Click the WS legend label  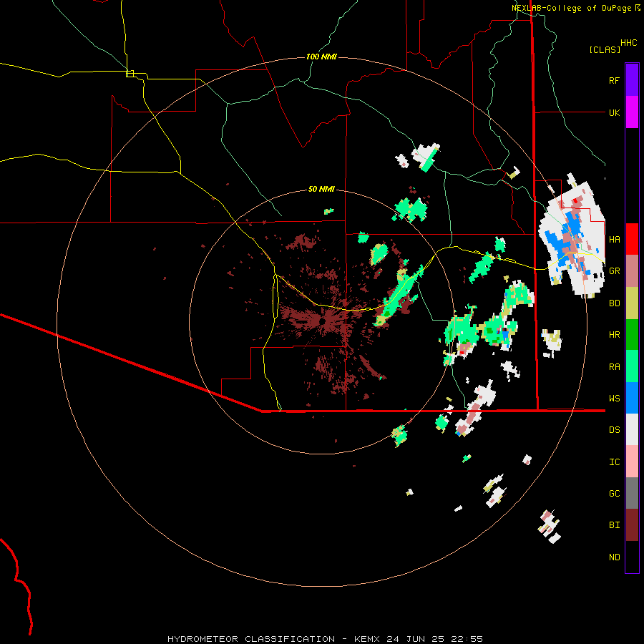[614, 399]
